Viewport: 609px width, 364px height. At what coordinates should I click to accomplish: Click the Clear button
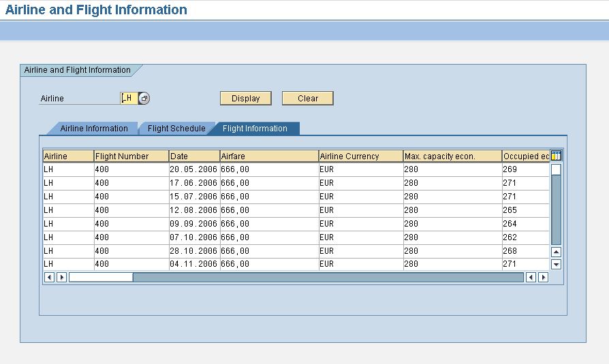tap(308, 99)
